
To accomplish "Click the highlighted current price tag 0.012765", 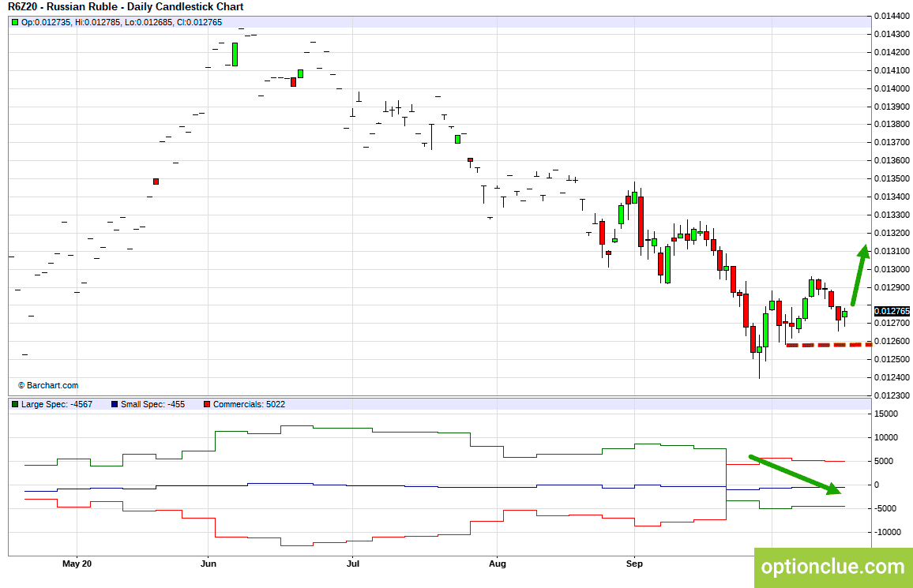I will (892, 312).
